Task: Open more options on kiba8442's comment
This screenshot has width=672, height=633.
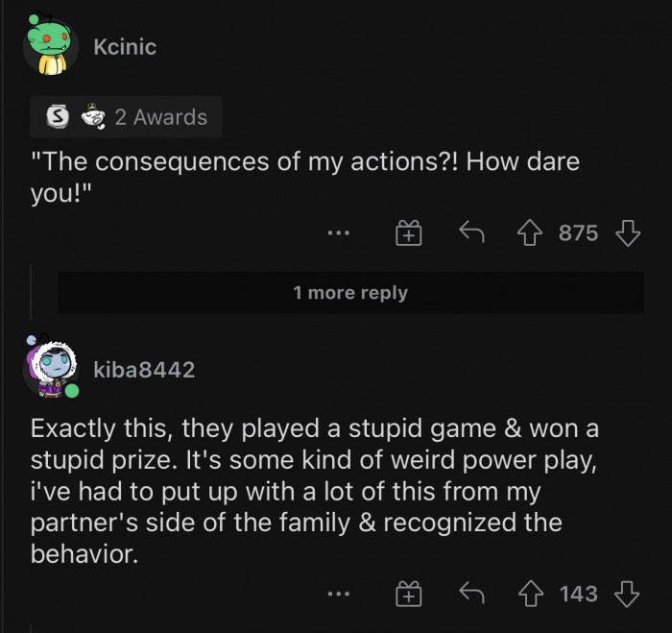Action: click(x=338, y=595)
